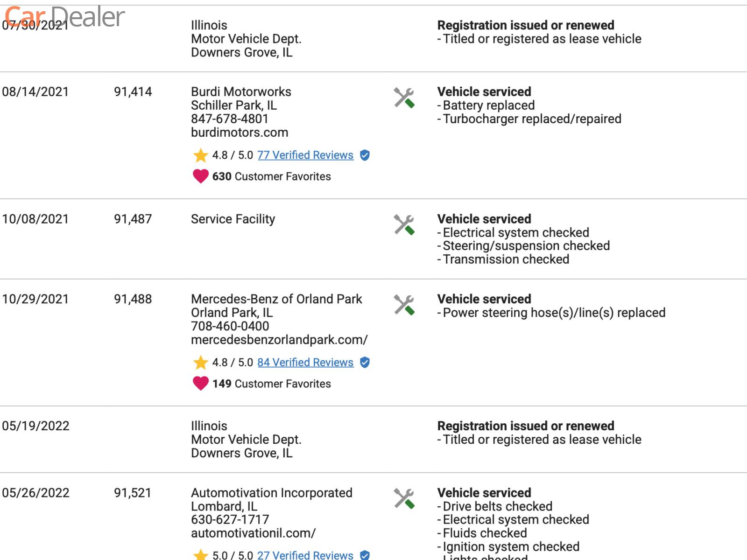Viewport: 747px width, 560px height.
Task: Click verified shield badge next to 84 Verified Reviews
Action: pyautogui.click(x=365, y=363)
